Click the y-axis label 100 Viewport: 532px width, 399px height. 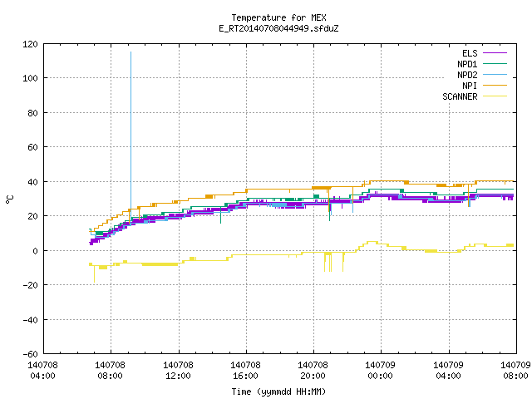tap(30, 78)
